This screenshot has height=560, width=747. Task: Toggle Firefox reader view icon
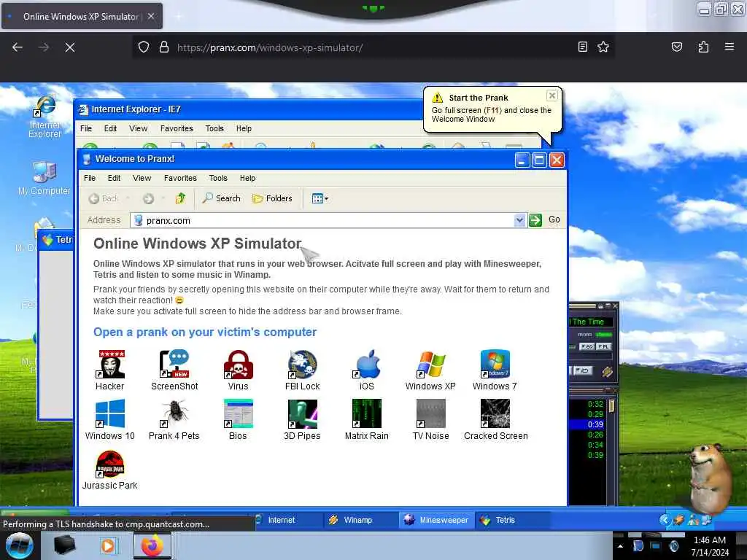click(582, 47)
